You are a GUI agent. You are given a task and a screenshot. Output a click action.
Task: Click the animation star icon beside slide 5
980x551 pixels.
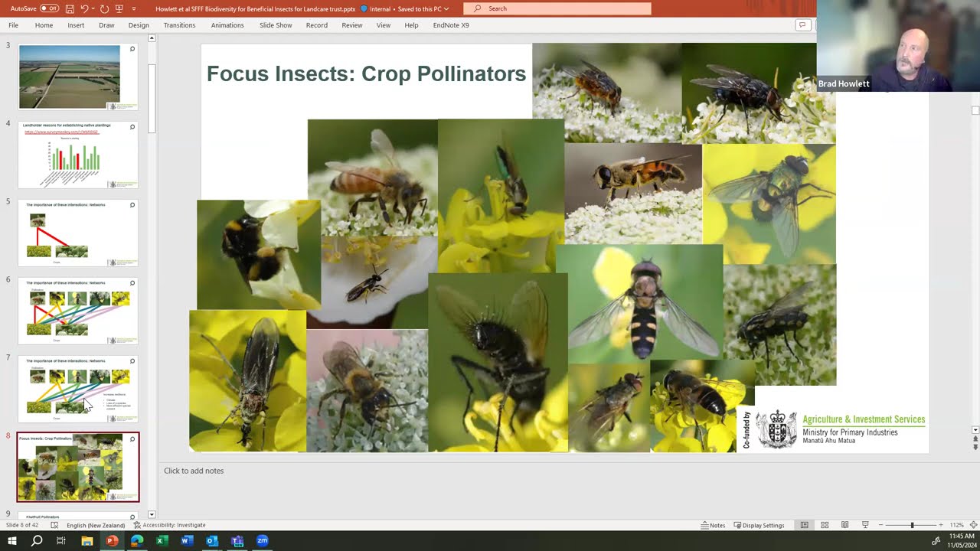132,205
